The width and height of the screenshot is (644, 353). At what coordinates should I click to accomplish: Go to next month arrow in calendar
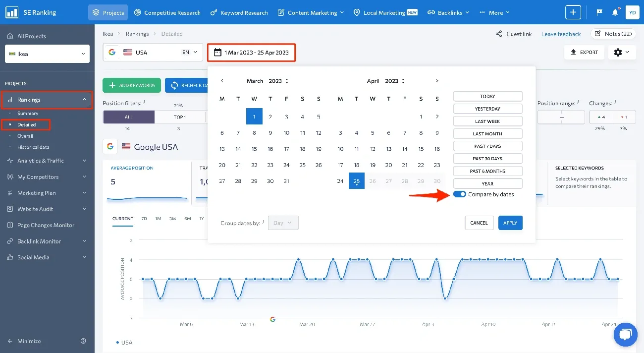tap(436, 81)
